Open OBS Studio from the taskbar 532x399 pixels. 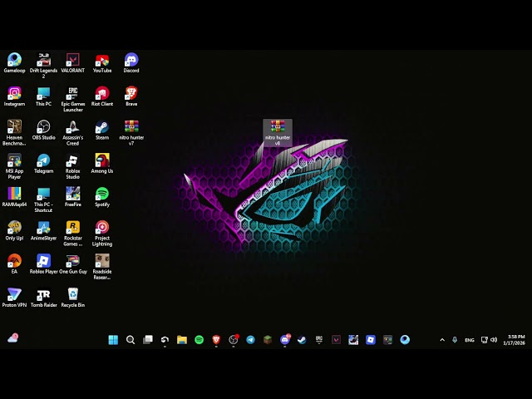(234, 340)
